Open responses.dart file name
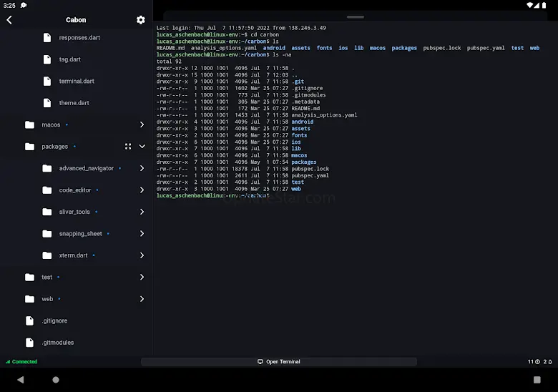Image resolution: width=558 pixels, height=392 pixels. [79, 38]
